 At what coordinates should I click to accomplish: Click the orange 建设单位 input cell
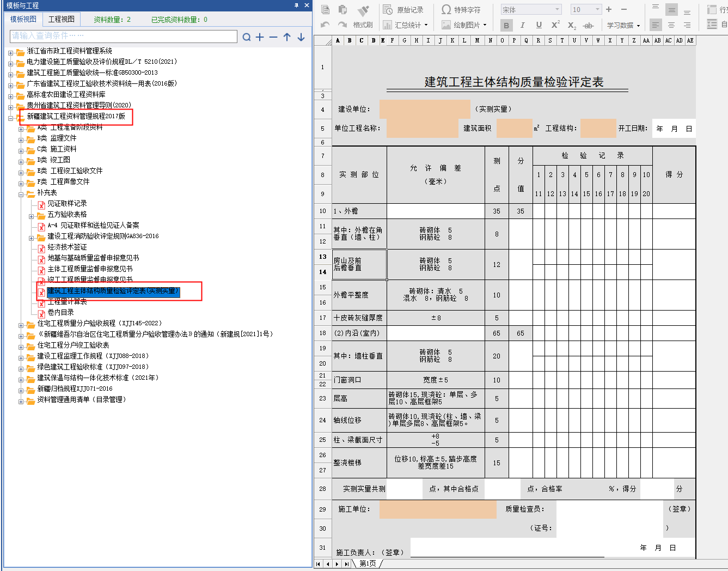click(425, 109)
